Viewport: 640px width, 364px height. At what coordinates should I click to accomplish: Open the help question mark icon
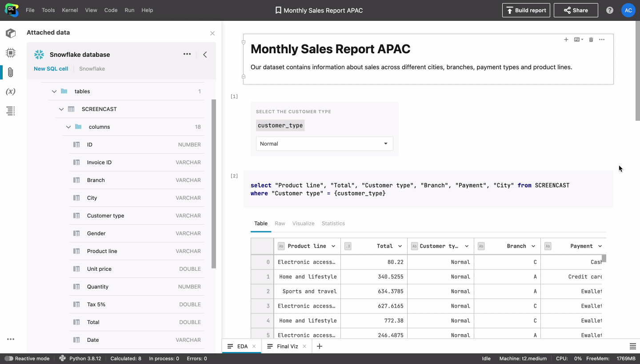pyautogui.click(x=610, y=10)
